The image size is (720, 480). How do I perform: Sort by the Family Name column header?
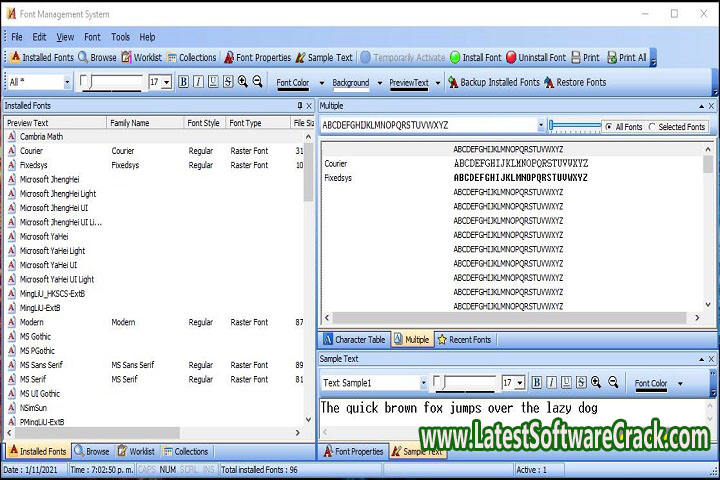click(x=145, y=123)
